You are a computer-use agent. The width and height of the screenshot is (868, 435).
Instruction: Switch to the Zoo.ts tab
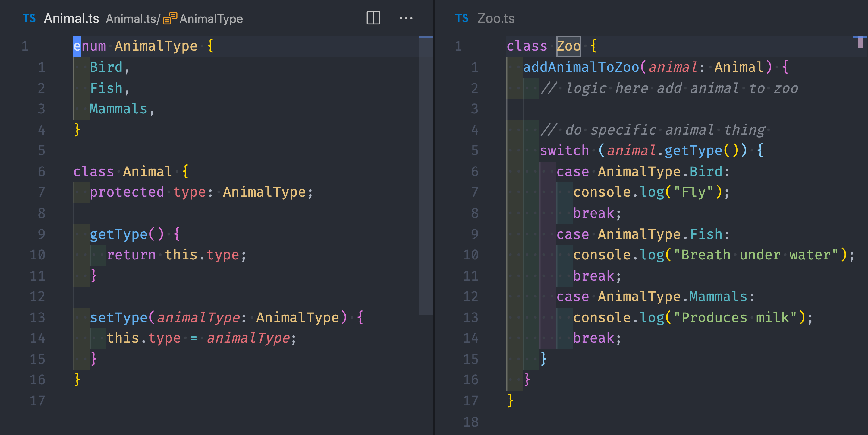496,18
